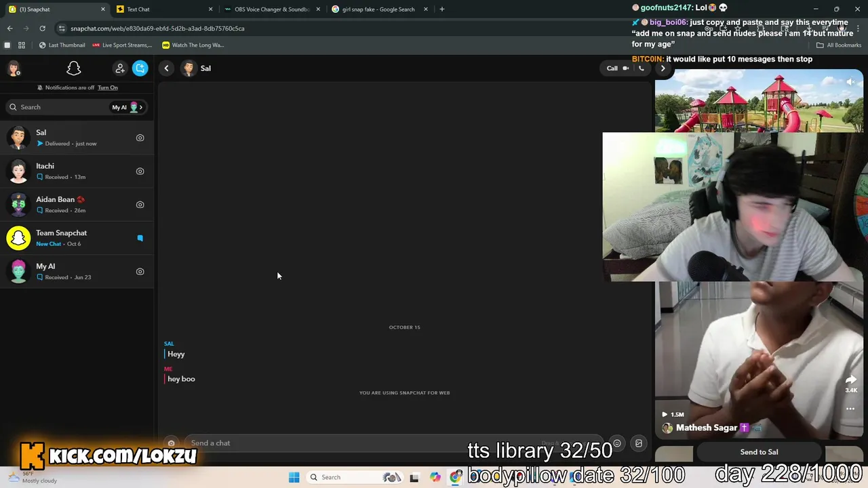The height and width of the screenshot is (488, 868).
Task: Go back in browser history
Action: (9, 28)
